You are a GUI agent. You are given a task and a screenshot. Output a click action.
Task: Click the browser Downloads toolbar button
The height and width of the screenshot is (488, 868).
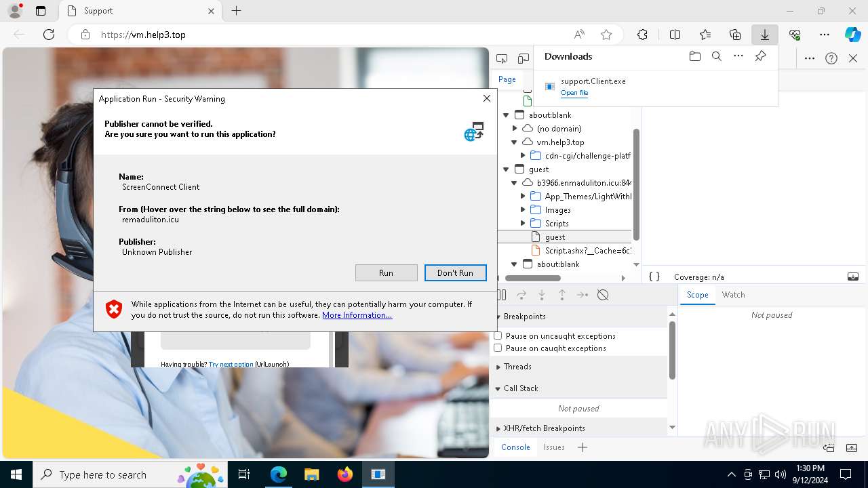point(764,35)
